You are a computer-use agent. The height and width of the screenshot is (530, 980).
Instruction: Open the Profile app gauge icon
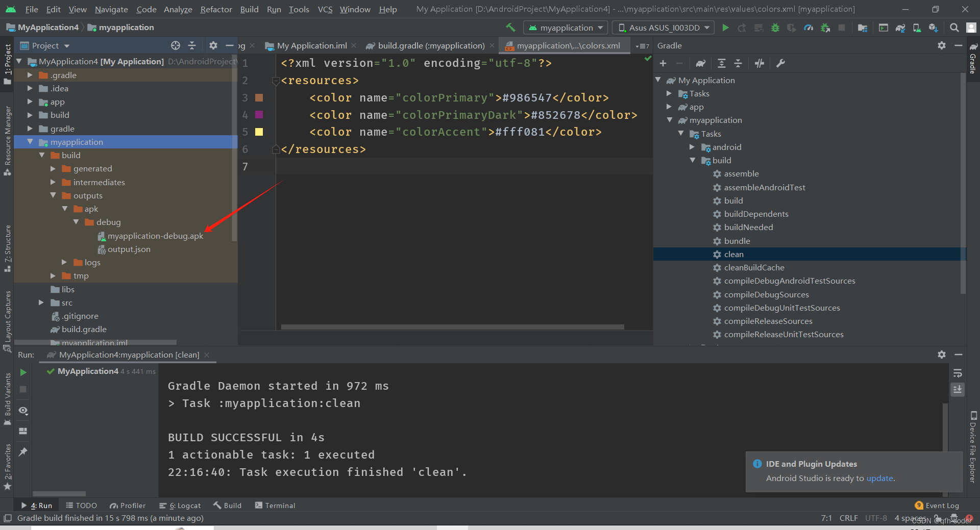coord(808,28)
